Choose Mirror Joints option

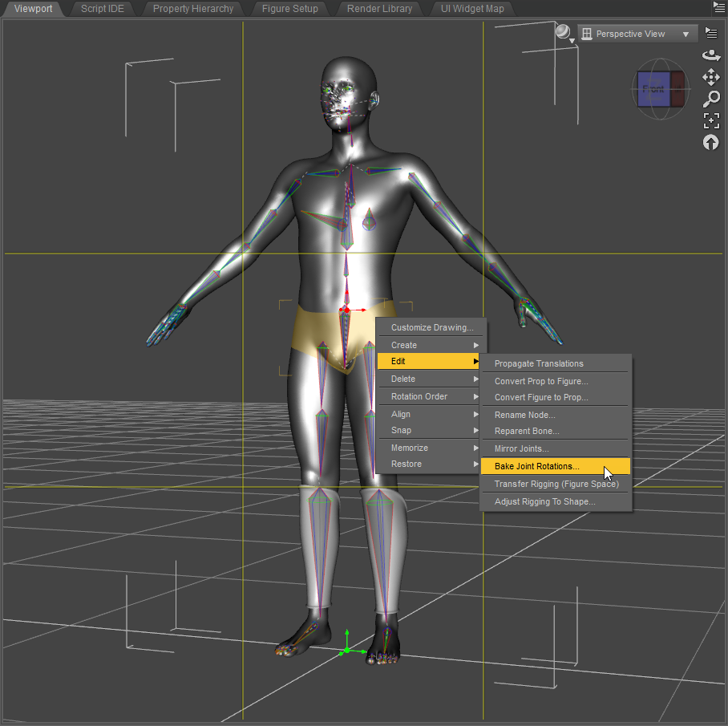pyautogui.click(x=556, y=448)
